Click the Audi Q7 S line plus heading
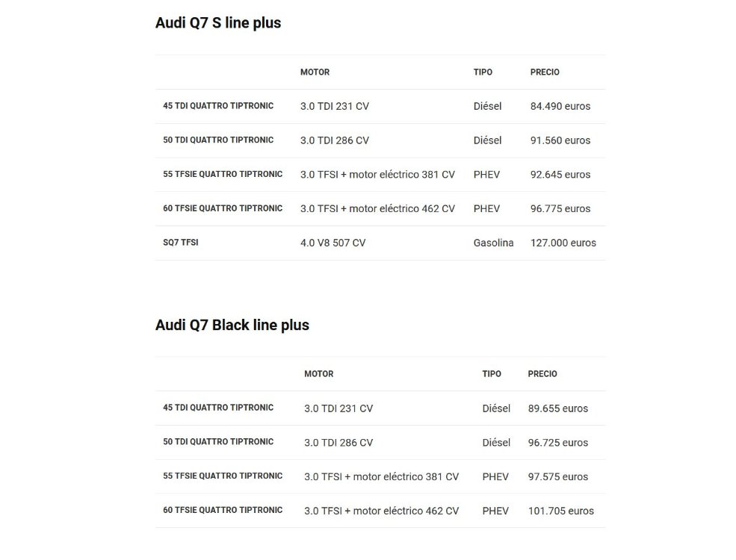This screenshot has width=736, height=560. click(217, 23)
